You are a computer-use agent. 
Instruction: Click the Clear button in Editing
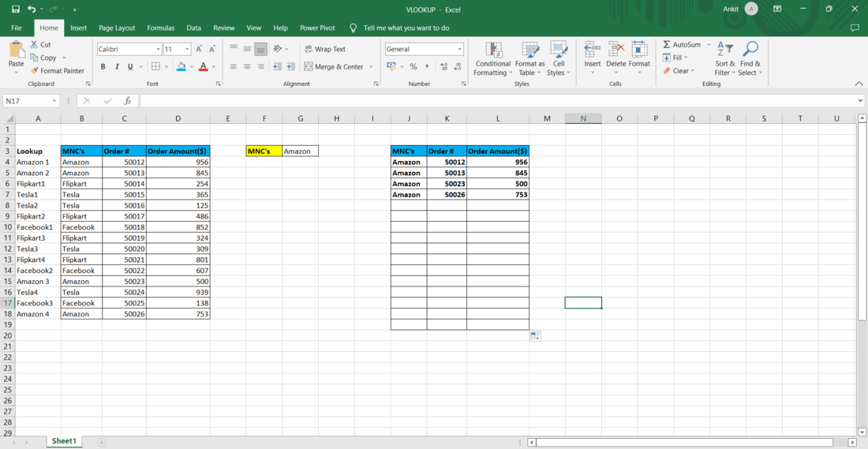tap(678, 71)
